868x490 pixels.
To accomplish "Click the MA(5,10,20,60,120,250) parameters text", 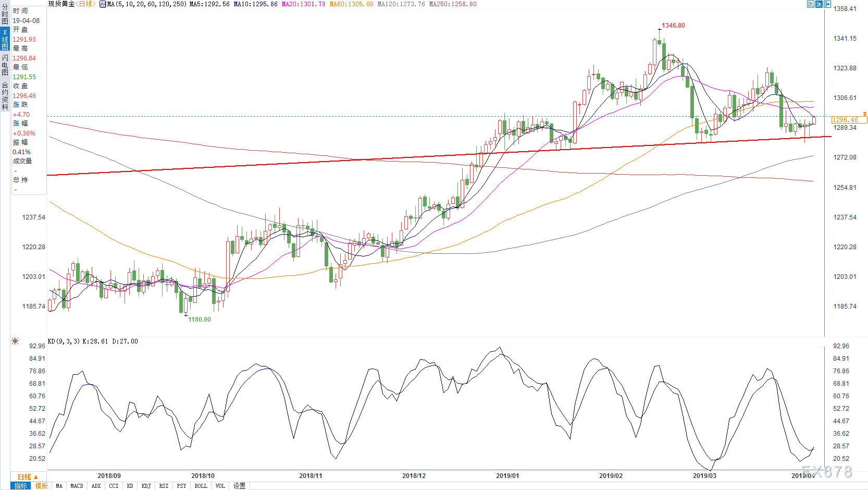I will click(147, 4).
